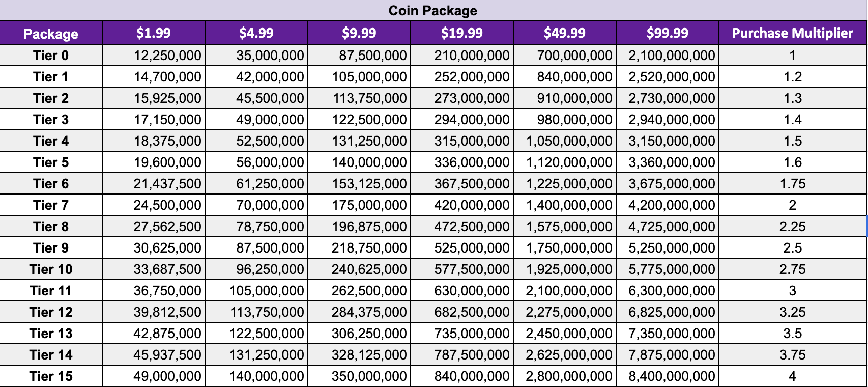Select the 1.75 multiplier cell
The width and height of the screenshot is (868, 387).
tap(792, 184)
